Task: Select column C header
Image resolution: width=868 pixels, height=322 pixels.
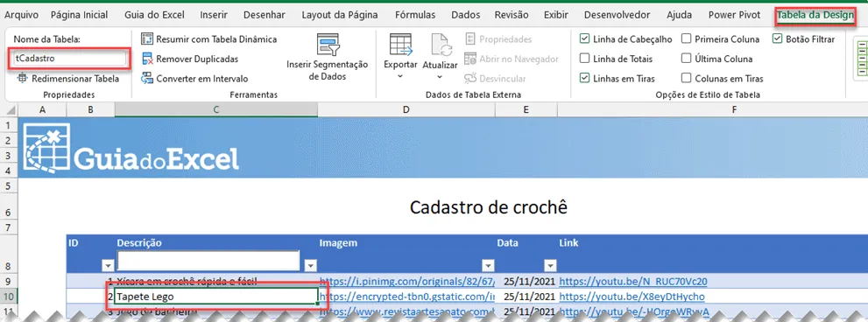Action: tap(216, 110)
